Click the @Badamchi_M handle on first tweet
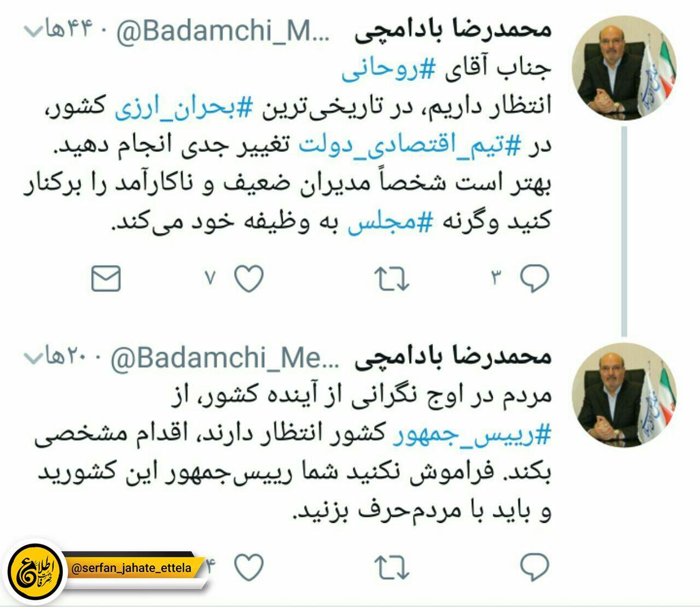Screen dimensions: 700x607 click(x=222, y=33)
